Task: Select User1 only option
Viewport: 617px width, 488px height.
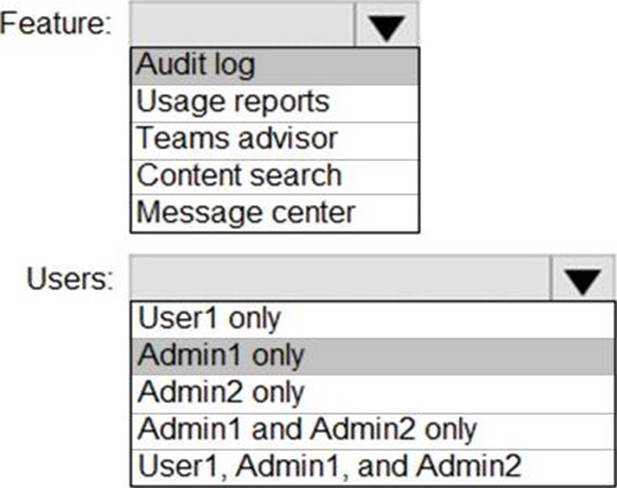Action: (371, 318)
